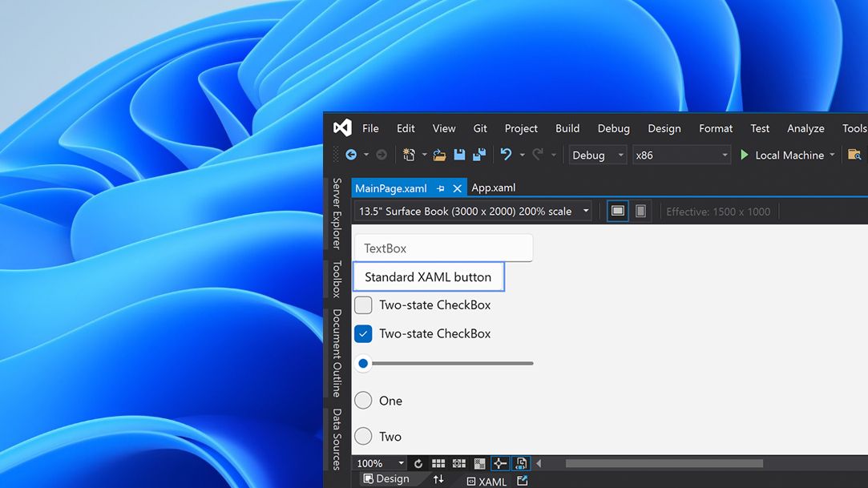
Task: Check the empty Two-state CheckBox
Action: (362, 304)
